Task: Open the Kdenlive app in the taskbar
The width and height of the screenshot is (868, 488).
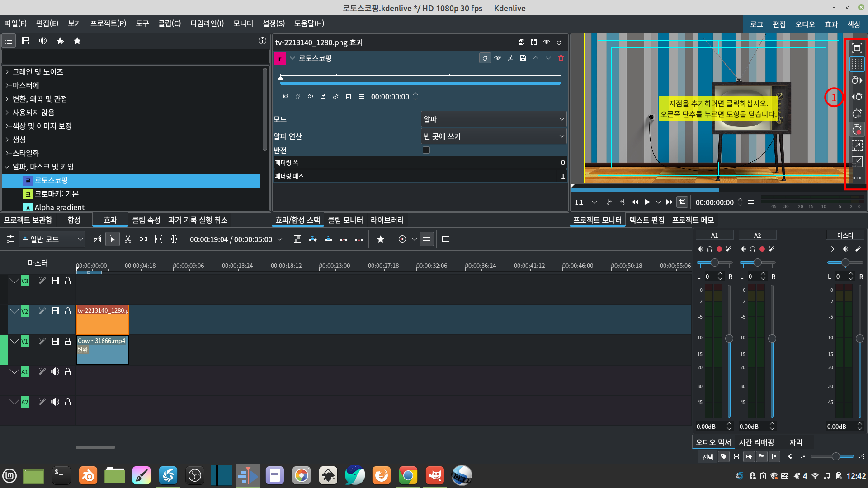Action: pos(248,475)
